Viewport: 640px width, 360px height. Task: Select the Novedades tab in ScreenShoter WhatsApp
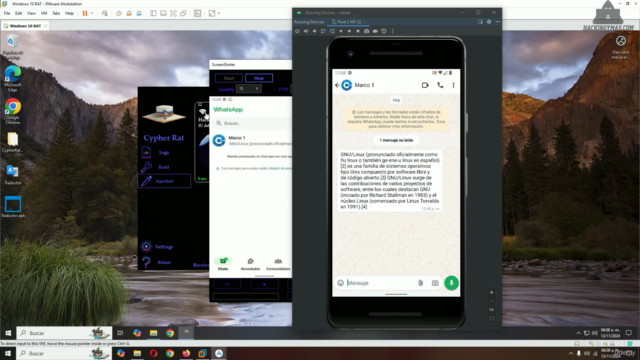[250, 264]
